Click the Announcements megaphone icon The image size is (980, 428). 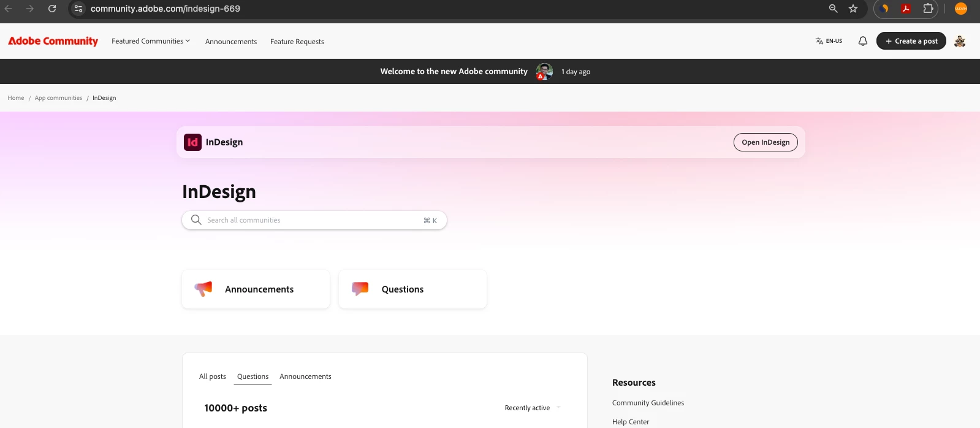203,289
